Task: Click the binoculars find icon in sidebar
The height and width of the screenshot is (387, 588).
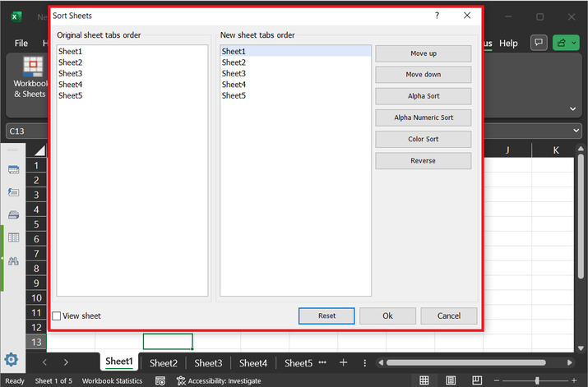Action: click(13, 260)
